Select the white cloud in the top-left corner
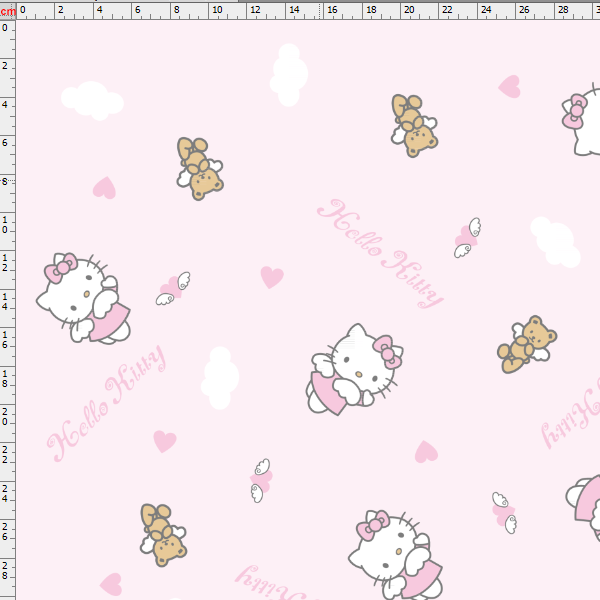600x600 pixels. 91,100
